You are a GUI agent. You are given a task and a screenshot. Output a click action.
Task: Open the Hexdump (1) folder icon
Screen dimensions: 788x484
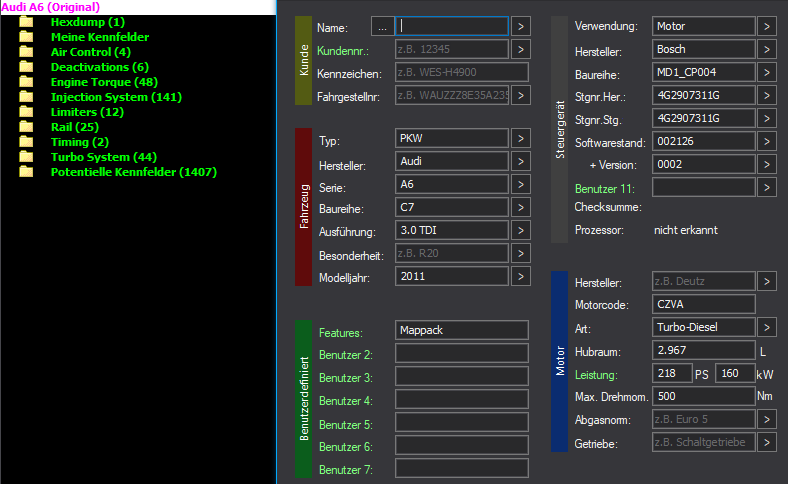[x=26, y=22]
